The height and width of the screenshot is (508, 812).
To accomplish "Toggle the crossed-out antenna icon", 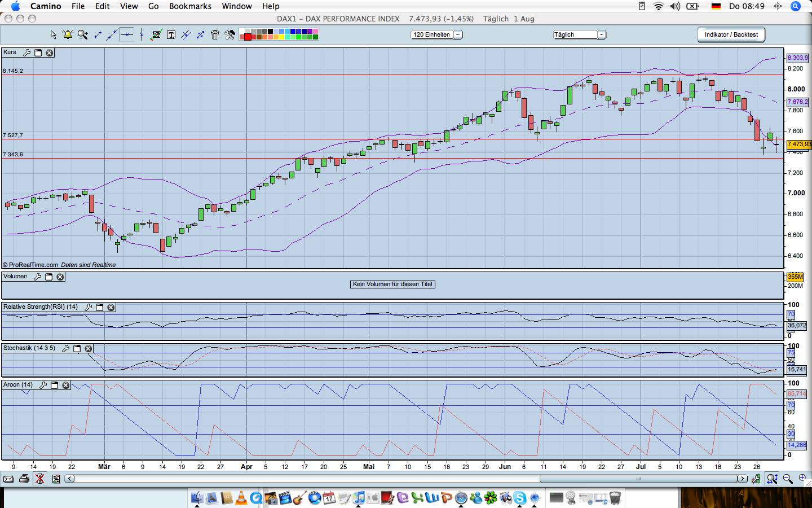I will 39,479.
